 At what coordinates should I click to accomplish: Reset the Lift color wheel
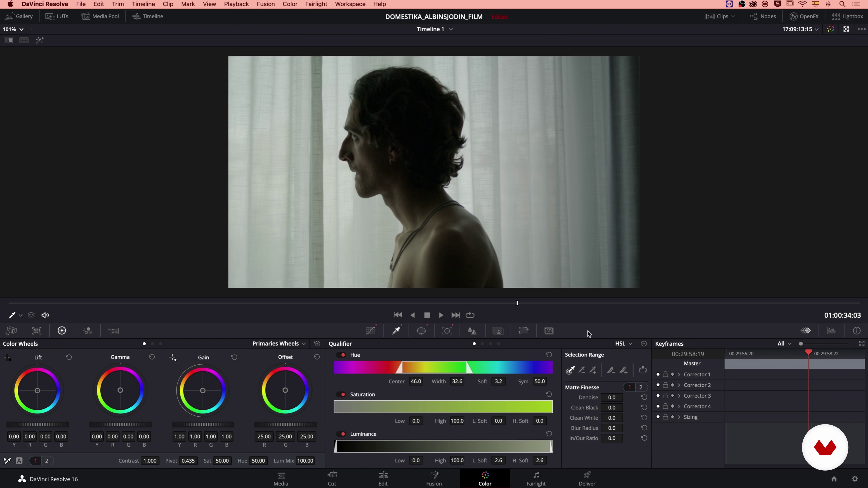69,357
